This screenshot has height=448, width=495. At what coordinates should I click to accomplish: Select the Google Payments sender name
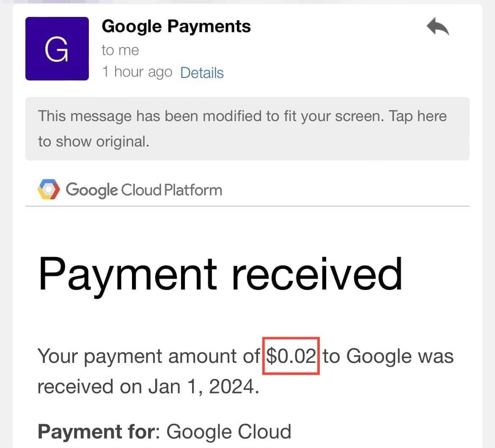(176, 26)
